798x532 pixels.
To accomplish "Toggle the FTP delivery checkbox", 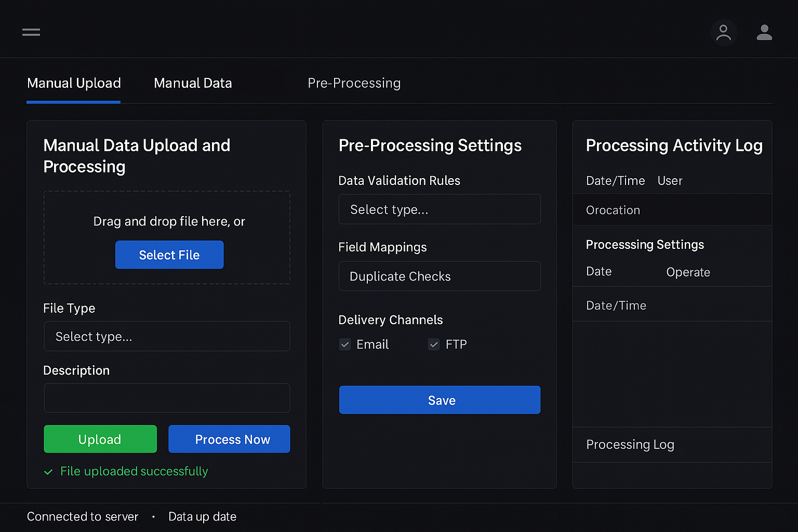I will tap(434, 344).
